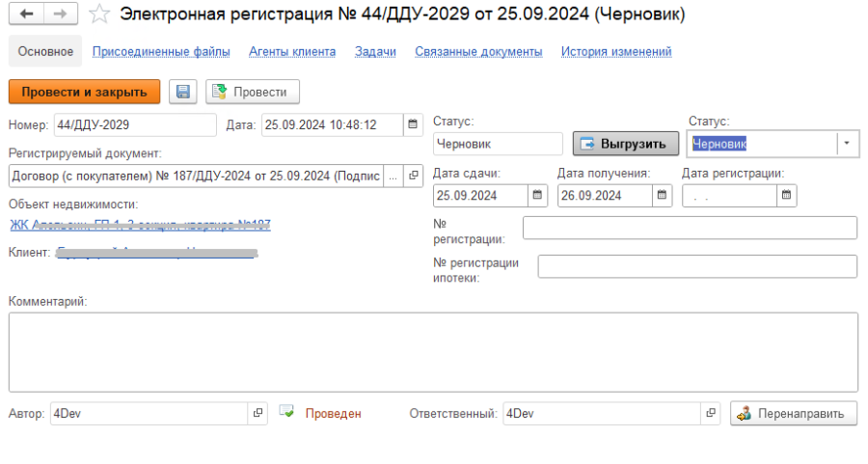The height and width of the screenshot is (464, 868).
Task: Click ellipsis to select registered document
Action: pyautogui.click(x=393, y=176)
